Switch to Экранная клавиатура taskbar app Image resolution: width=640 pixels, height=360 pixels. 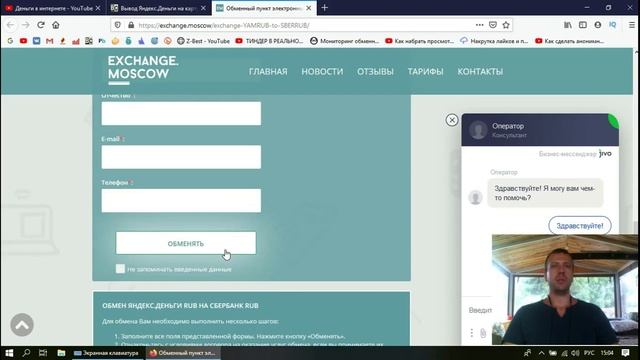tap(107, 353)
